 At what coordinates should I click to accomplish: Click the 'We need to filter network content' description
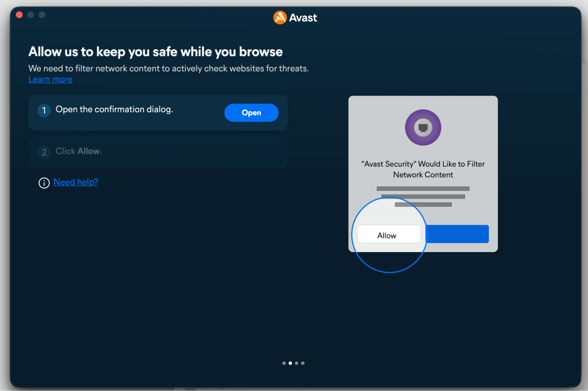(169, 69)
